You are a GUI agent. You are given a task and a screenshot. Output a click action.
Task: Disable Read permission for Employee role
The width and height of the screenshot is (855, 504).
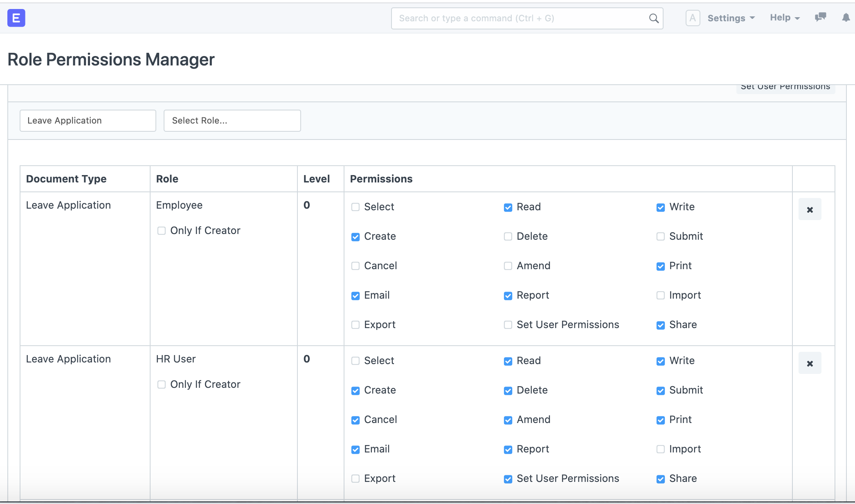pyautogui.click(x=508, y=207)
